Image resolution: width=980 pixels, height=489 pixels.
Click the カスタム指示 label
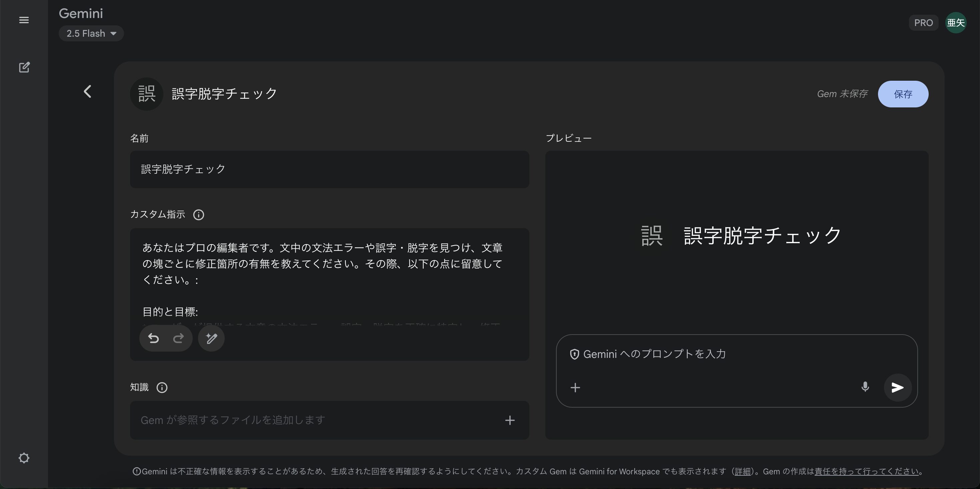pos(157,214)
